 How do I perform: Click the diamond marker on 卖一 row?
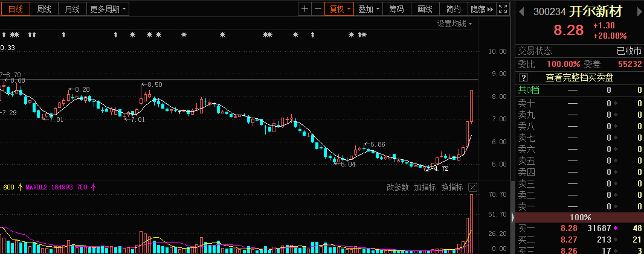coord(616,206)
